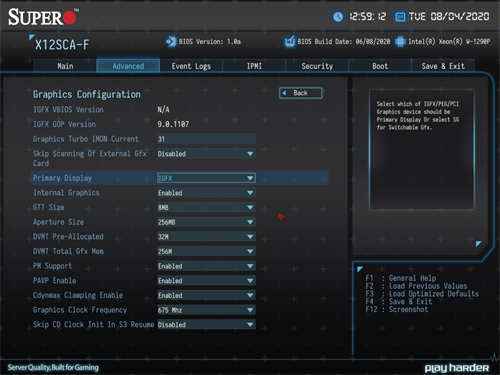This screenshot has width=500, height=375.
Task: Open the Skip CD Clock Init dropdown
Action: coord(206,325)
